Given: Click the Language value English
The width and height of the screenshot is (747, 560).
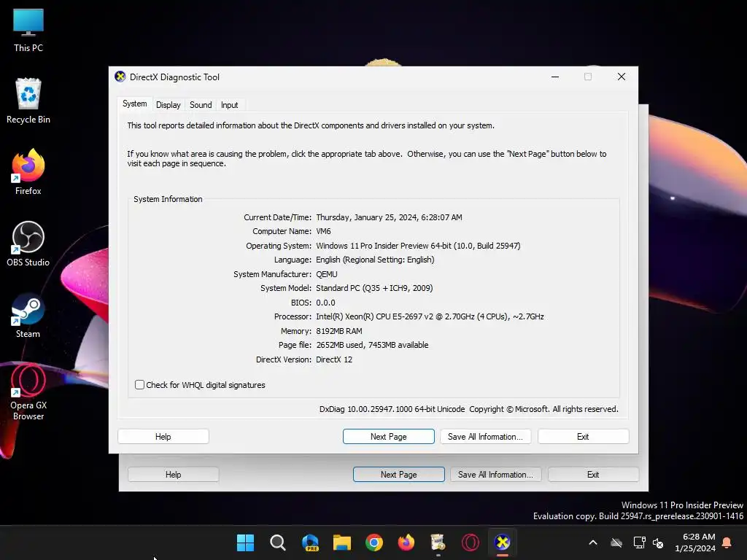Looking at the screenshot, I should tap(376, 260).
